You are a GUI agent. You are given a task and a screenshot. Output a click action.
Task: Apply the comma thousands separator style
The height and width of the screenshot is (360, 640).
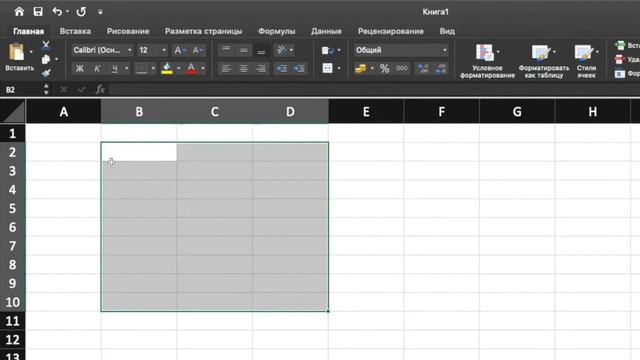(x=402, y=68)
